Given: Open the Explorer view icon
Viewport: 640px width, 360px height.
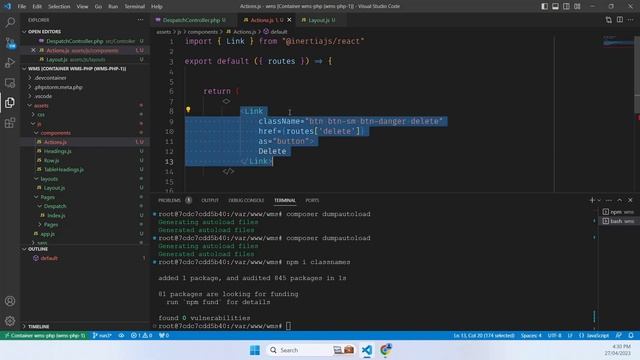Looking at the screenshot, I should pos(10,102).
